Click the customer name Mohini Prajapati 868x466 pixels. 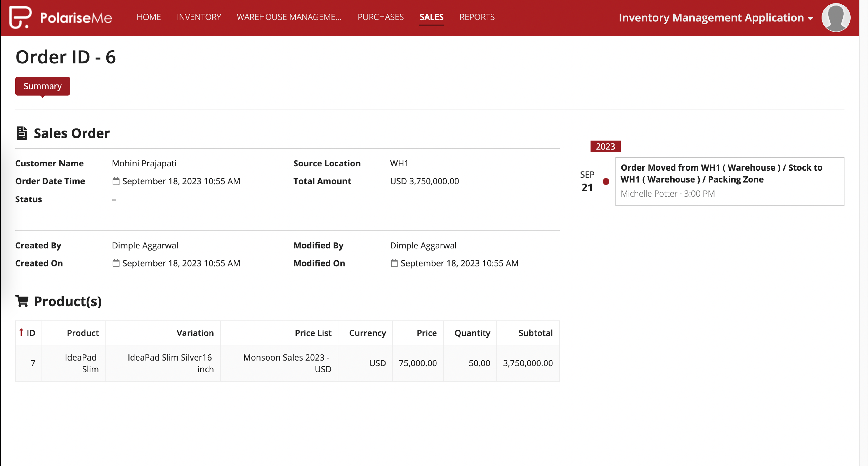[x=144, y=163]
